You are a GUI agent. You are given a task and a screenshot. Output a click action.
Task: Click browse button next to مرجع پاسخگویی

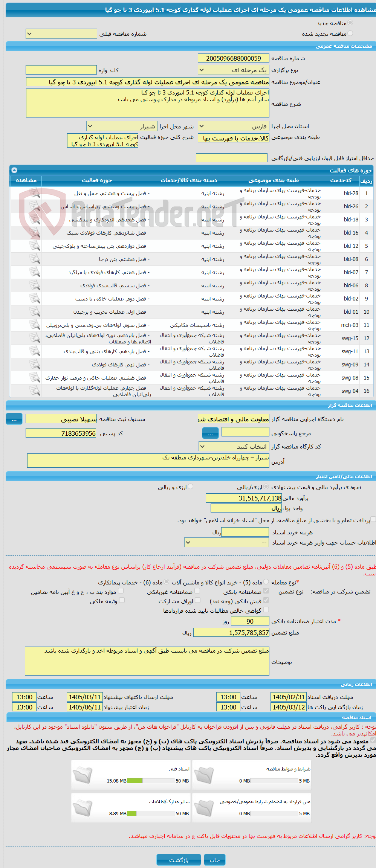(211, 433)
